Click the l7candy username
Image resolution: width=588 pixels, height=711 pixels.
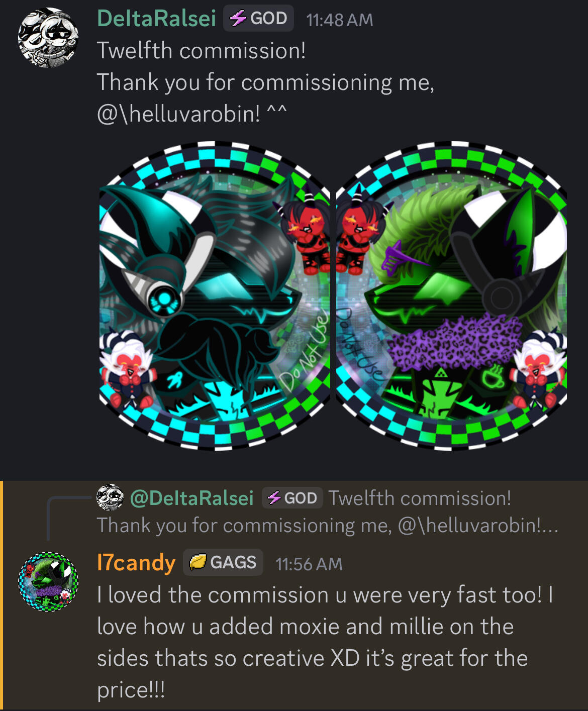click(136, 563)
